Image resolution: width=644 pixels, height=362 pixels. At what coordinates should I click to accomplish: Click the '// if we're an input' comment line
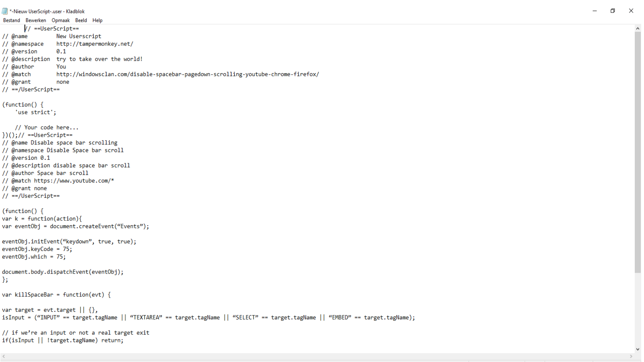76,333
